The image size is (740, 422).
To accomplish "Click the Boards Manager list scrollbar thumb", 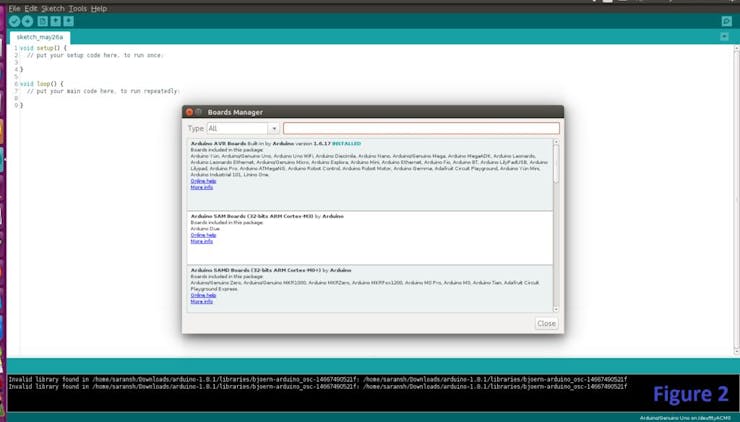I will [556, 164].
